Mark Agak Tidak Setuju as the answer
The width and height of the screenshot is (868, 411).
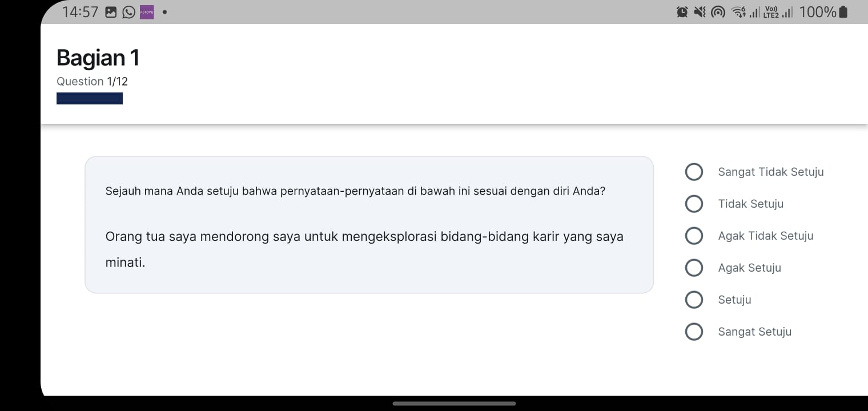(694, 236)
